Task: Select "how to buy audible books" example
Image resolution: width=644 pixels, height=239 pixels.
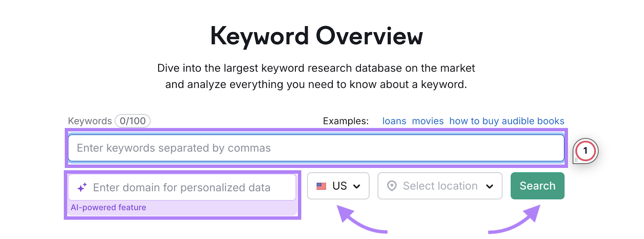Action: point(507,121)
